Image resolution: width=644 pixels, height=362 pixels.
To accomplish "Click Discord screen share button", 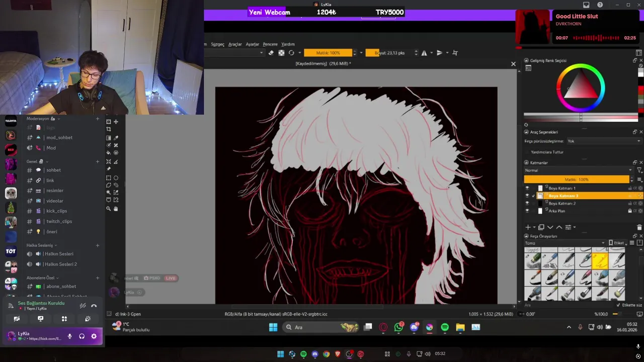I will (41, 319).
